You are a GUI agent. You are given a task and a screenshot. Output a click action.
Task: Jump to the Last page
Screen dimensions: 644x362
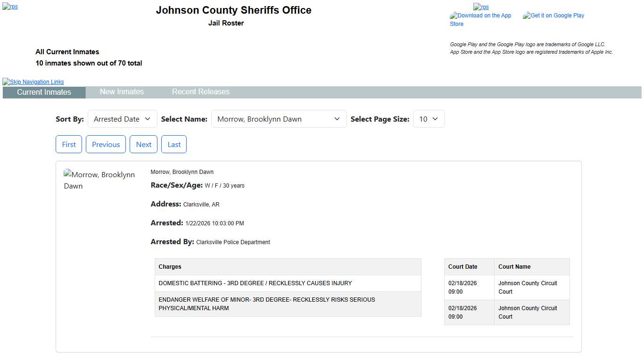coord(174,145)
